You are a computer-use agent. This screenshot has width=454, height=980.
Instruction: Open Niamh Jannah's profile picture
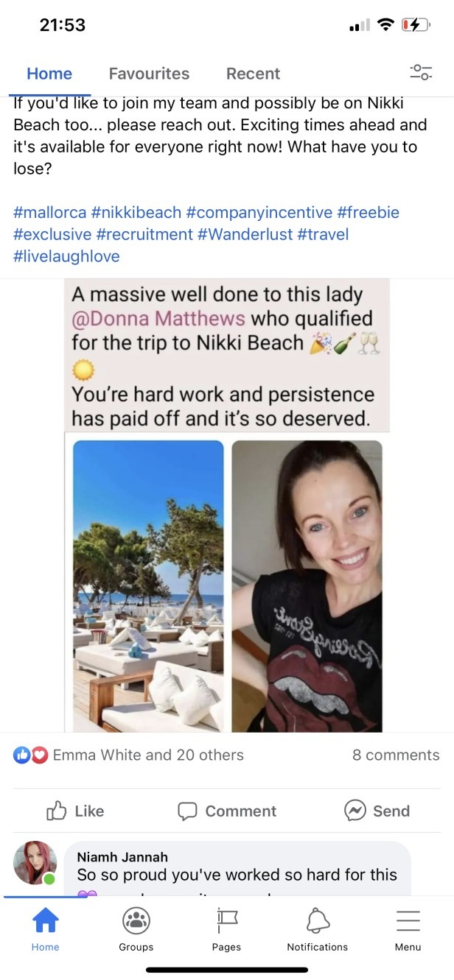(x=35, y=862)
